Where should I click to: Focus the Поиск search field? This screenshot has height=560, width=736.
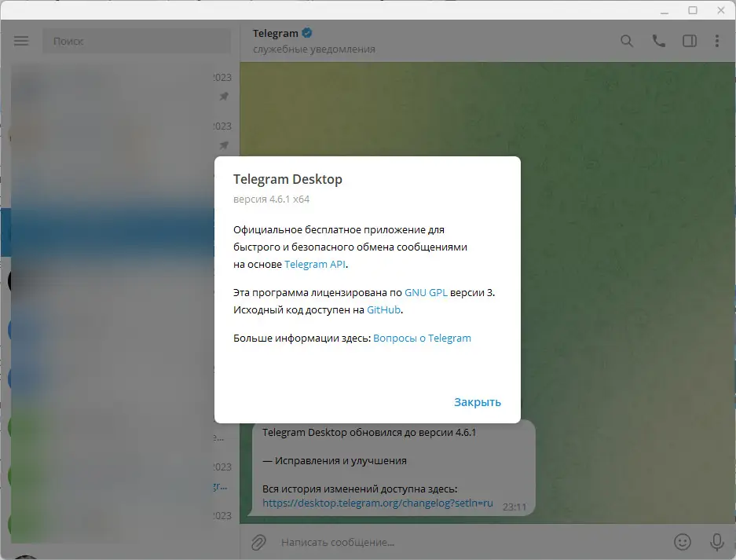[137, 42]
